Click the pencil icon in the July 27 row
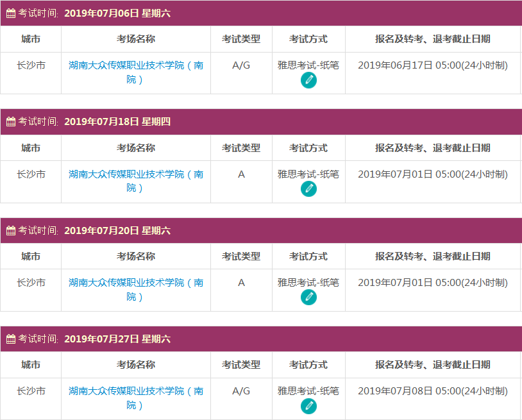The width and height of the screenshot is (522, 420). pos(308,405)
